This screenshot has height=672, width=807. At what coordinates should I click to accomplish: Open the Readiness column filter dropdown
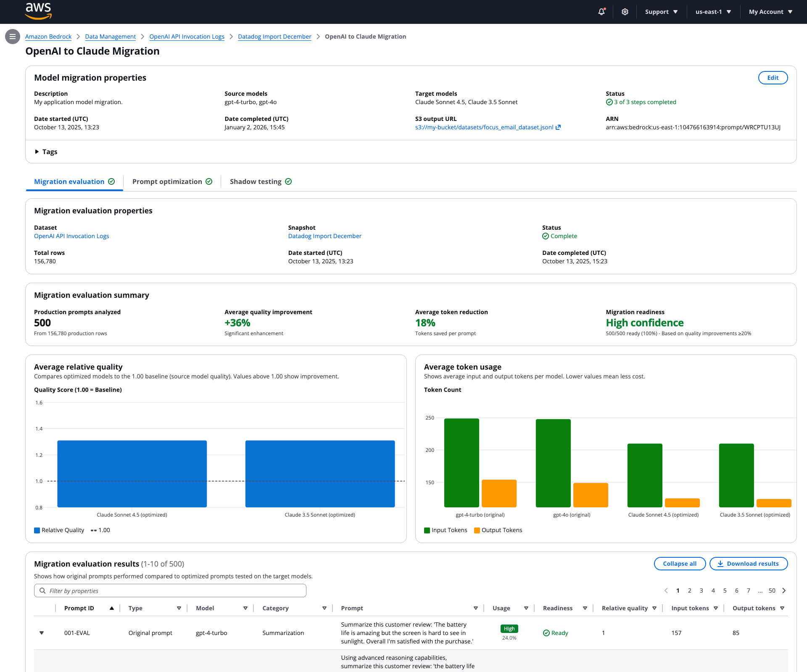585,608
